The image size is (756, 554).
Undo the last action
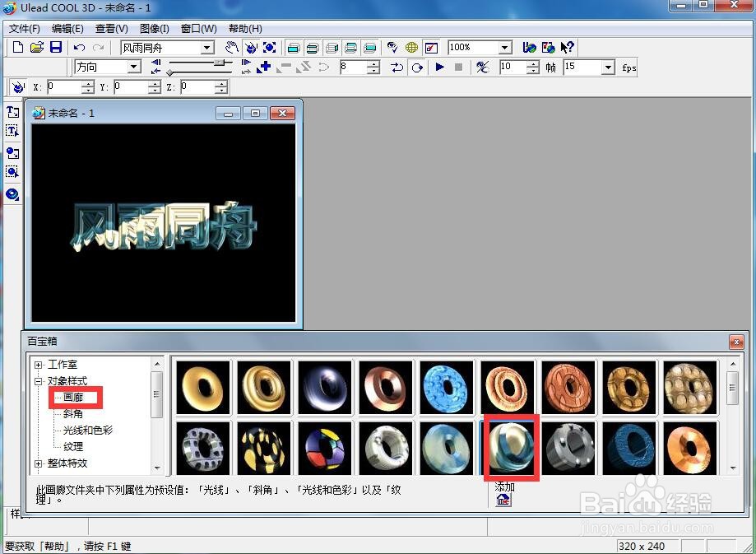tap(80, 47)
